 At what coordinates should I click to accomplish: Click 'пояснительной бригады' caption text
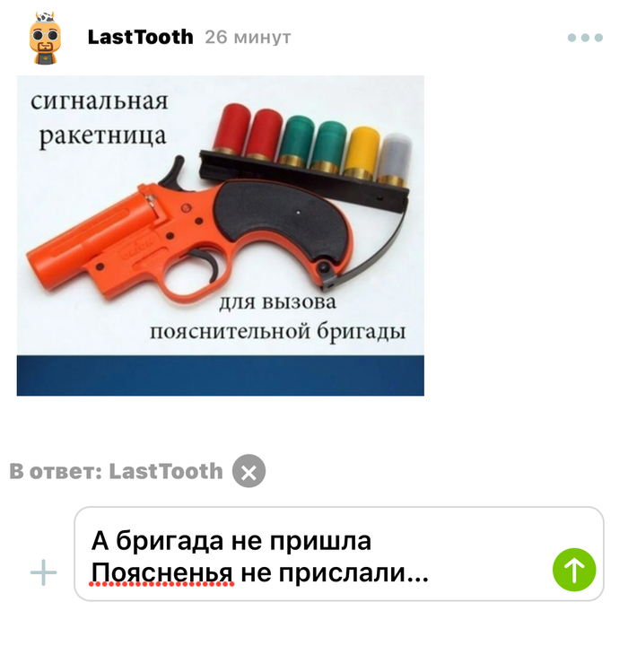click(x=277, y=332)
